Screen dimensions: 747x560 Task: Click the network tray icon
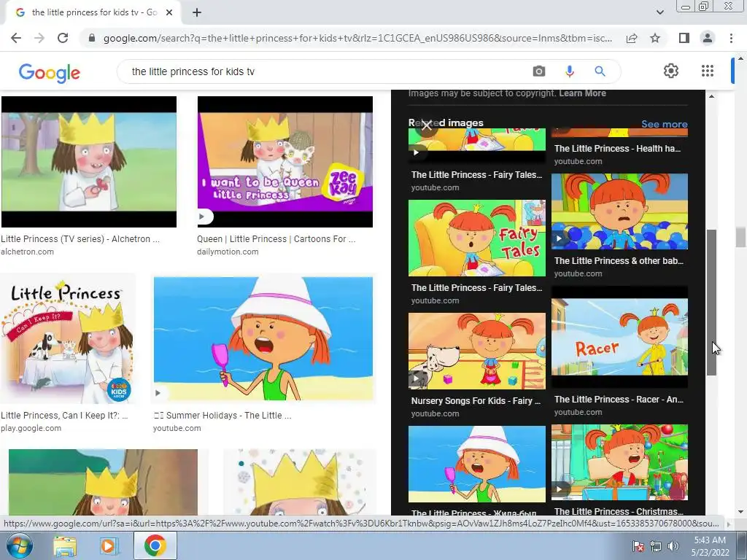click(x=656, y=546)
